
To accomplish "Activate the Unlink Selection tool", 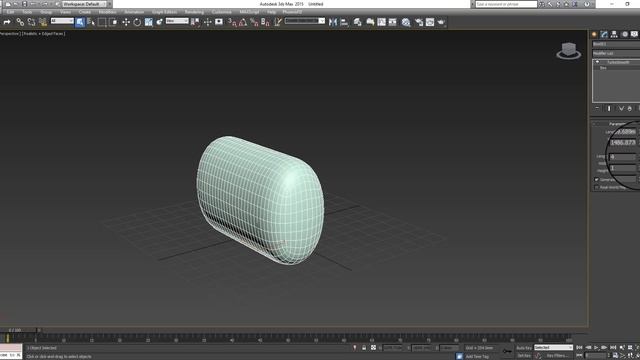I will point(31,22).
